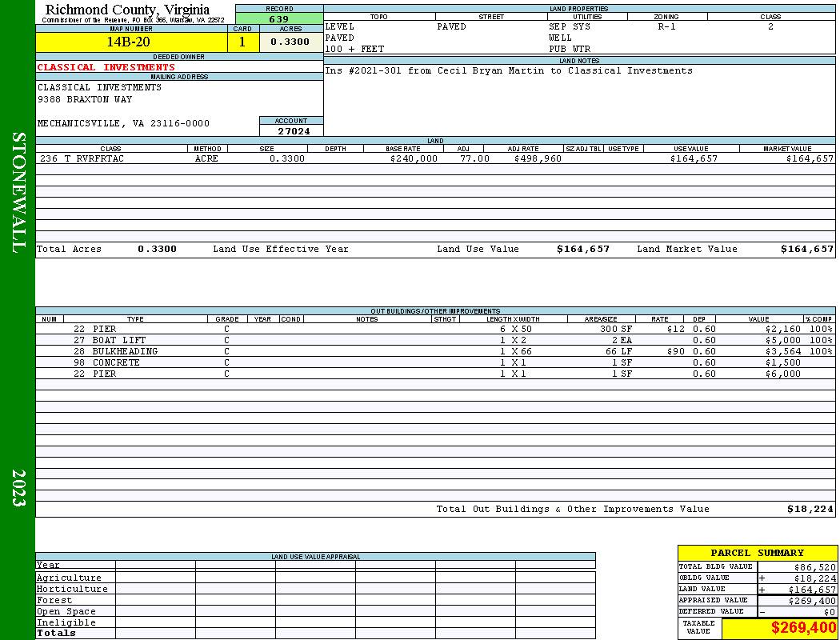This screenshot has height=640, width=840.
Task: Click the Horticulture row label
Action: 72,589
